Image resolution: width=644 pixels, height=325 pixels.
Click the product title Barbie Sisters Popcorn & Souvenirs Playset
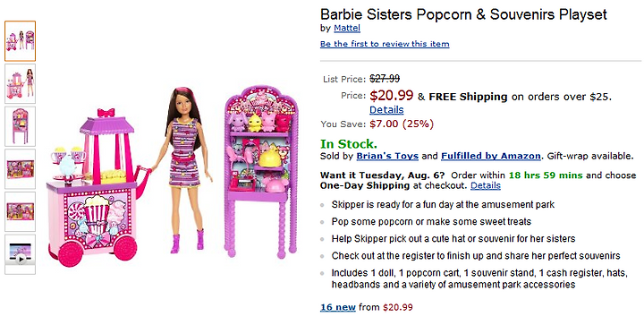(463, 14)
